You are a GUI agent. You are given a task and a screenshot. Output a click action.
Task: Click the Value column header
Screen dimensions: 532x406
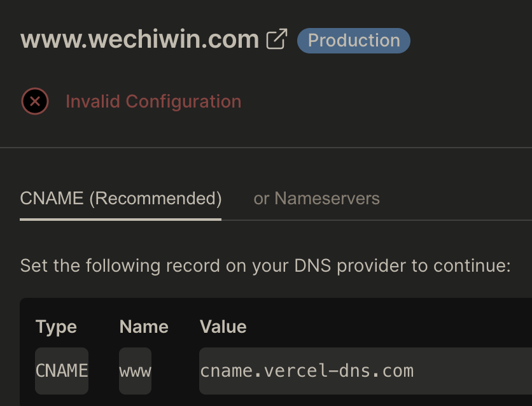tap(223, 327)
